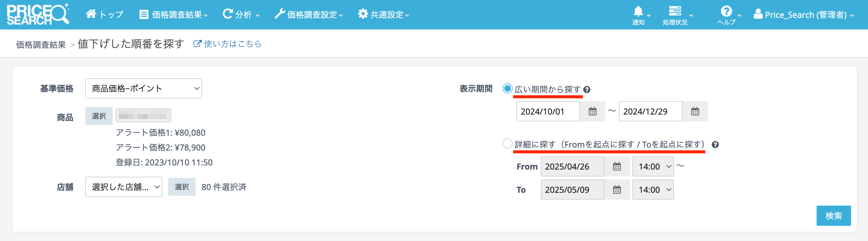Click the start date field 2024/10/01
Image resolution: width=868 pixels, height=241 pixels.
pos(548,111)
